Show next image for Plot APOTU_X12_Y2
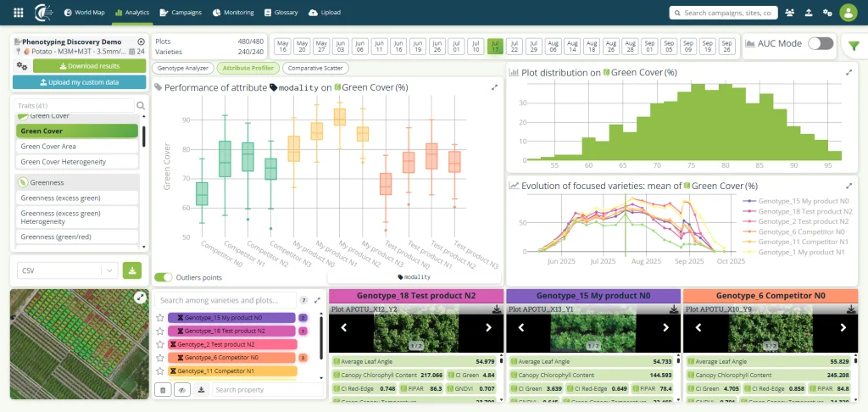 click(x=488, y=328)
